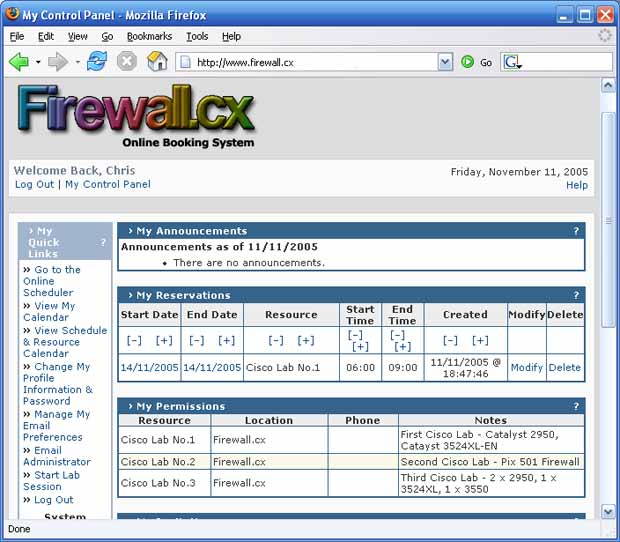The image size is (620, 542).
Task: Sort Start Time ascending with [+]
Action: click(x=360, y=347)
